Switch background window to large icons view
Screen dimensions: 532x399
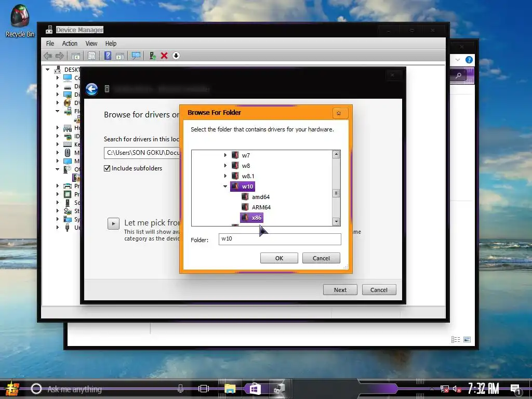point(467,339)
